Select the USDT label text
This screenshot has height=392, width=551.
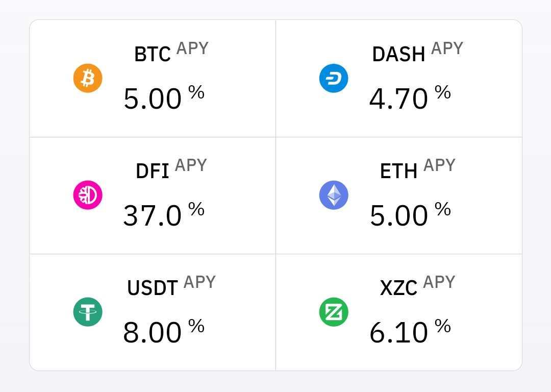pyautogui.click(x=152, y=288)
